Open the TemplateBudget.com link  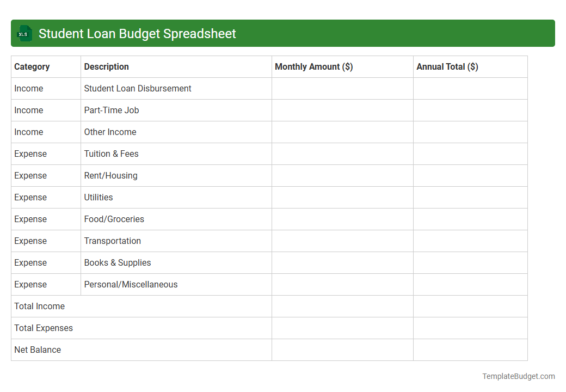pos(519,376)
